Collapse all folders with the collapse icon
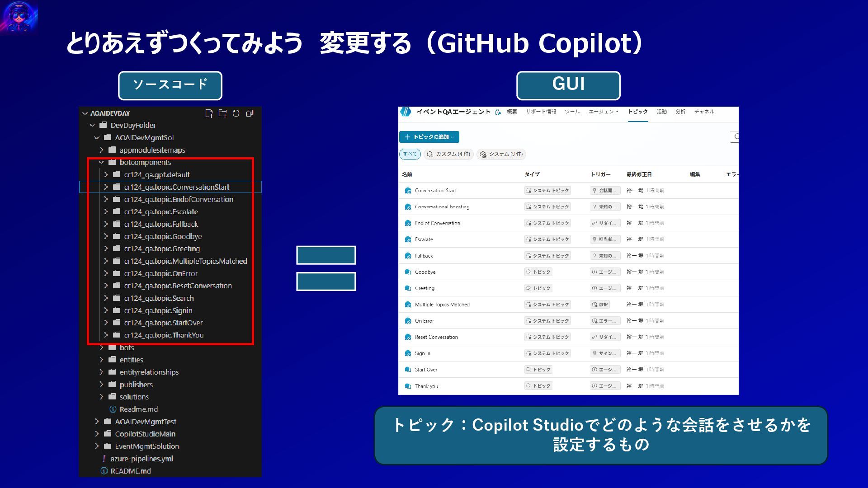The image size is (868, 488). (250, 113)
